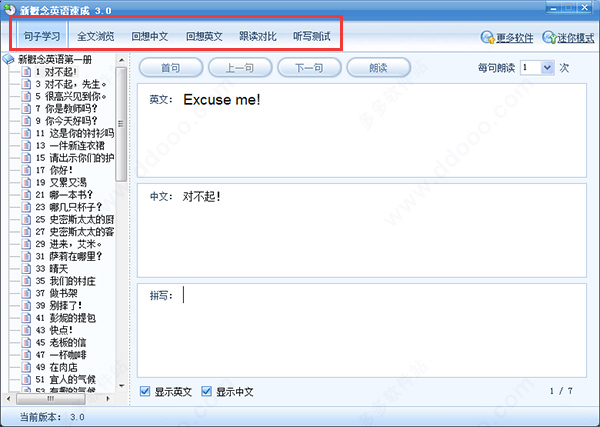Click the sentence counter 1 / 7

click(561, 391)
